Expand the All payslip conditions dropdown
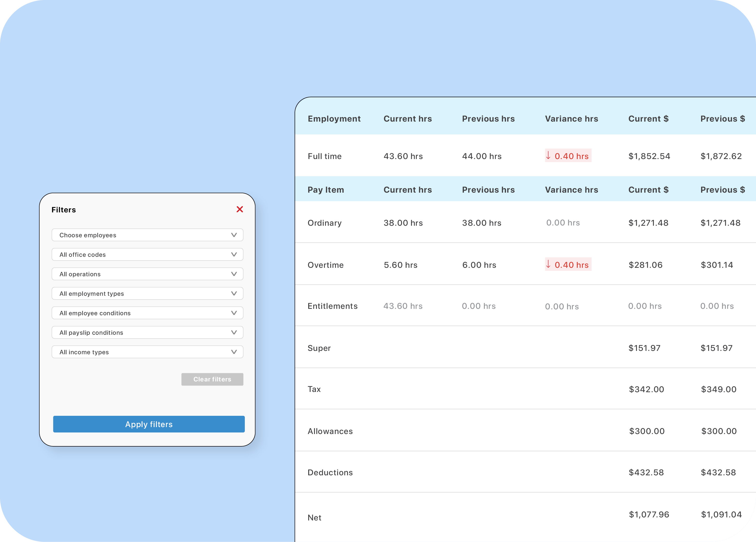This screenshot has height=542, width=756. (147, 332)
